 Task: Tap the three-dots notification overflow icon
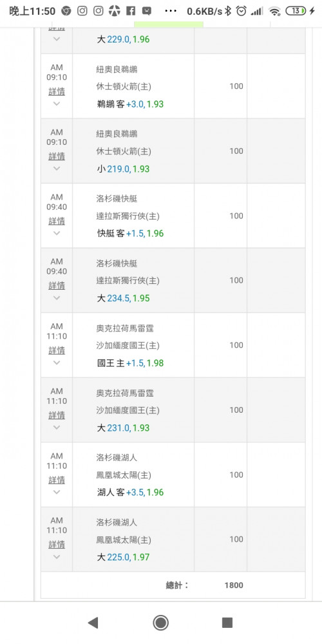[171, 11]
